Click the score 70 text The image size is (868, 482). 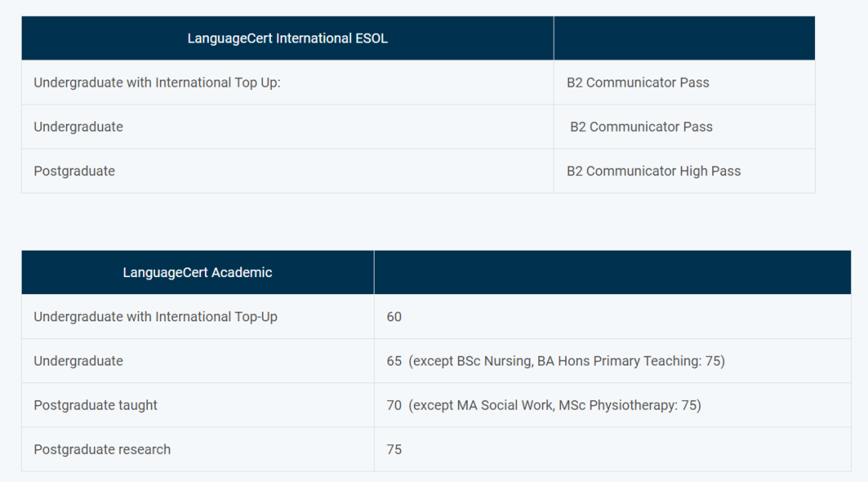[x=394, y=405]
